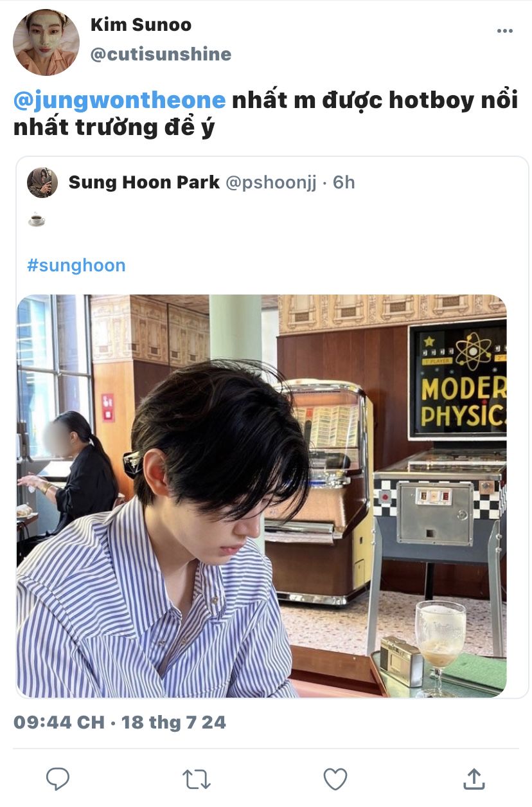The width and height of the screenshot is (532, 807).
Task: Tap the retweet arrows icon
Action: pyautogui.click(x=196, y=779)
